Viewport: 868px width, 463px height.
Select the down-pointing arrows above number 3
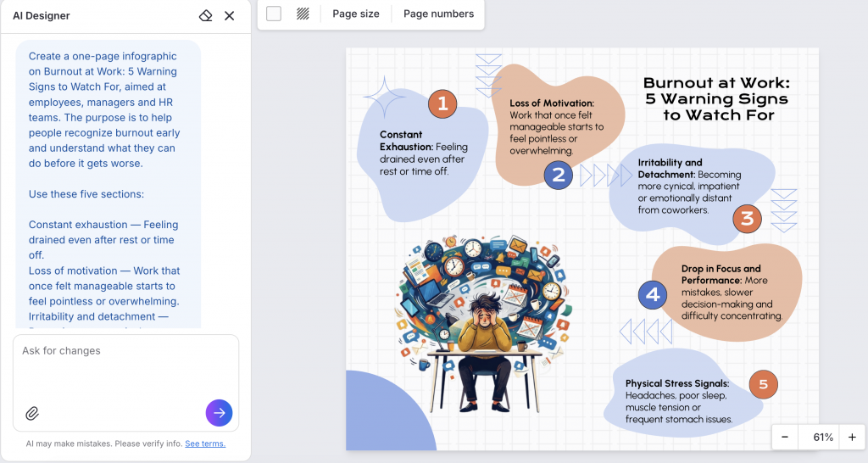point(784,210)
